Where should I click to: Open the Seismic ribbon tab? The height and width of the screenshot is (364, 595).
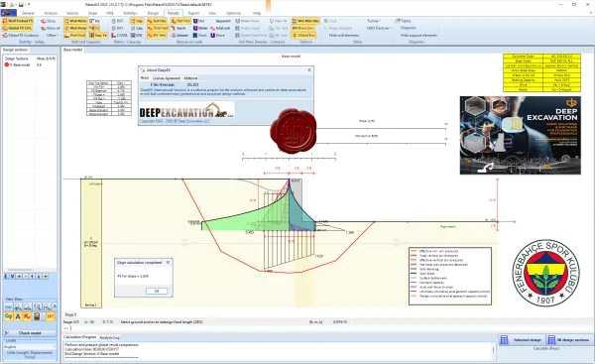[x=72, y=13]
